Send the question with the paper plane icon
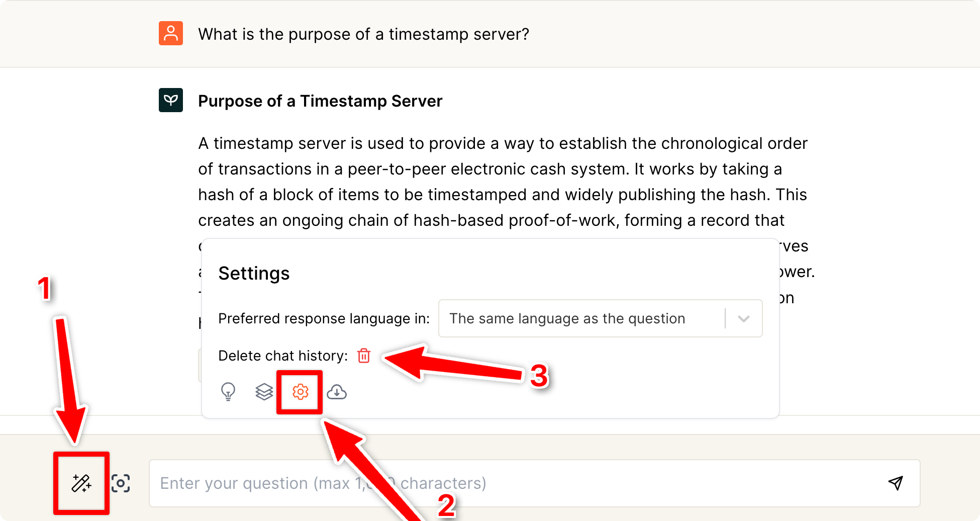 896,483
